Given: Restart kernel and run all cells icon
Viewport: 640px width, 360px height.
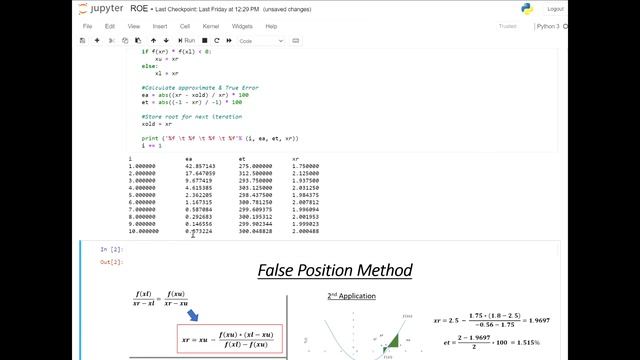Looking at the screenshot, I should (229, 40).
